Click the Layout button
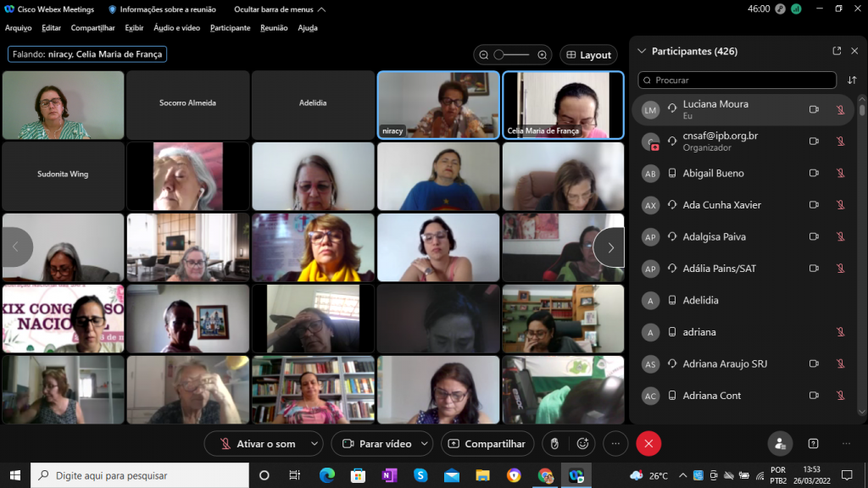This screenshot has width=868, height=488. (x=588, y=55)
